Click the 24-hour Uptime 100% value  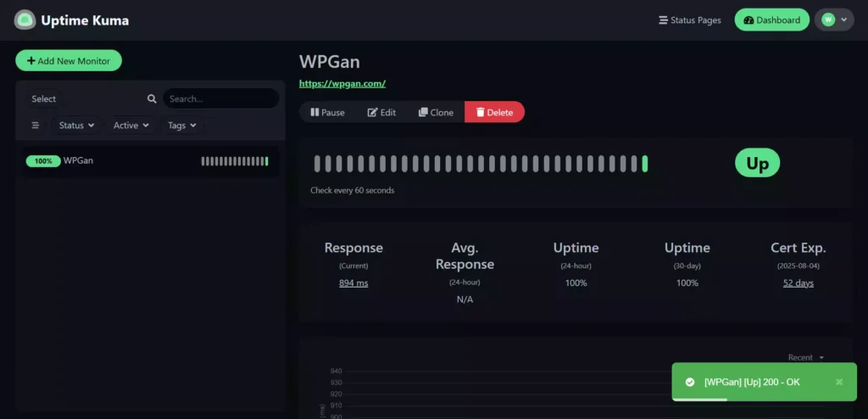tap(576, 283)
